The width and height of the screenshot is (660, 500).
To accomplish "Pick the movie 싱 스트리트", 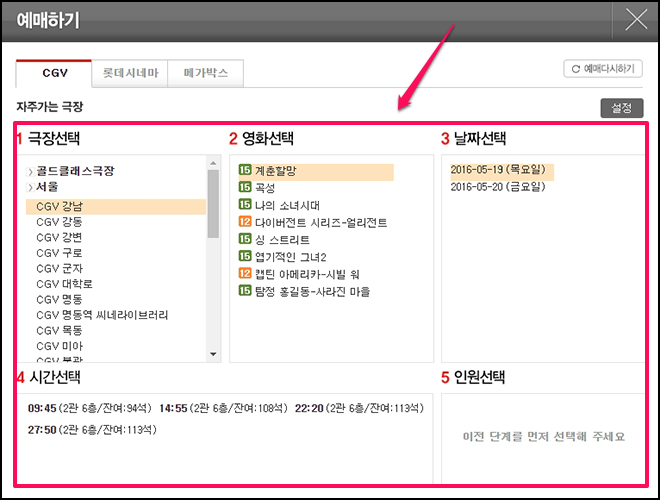I will click(282, 240).
